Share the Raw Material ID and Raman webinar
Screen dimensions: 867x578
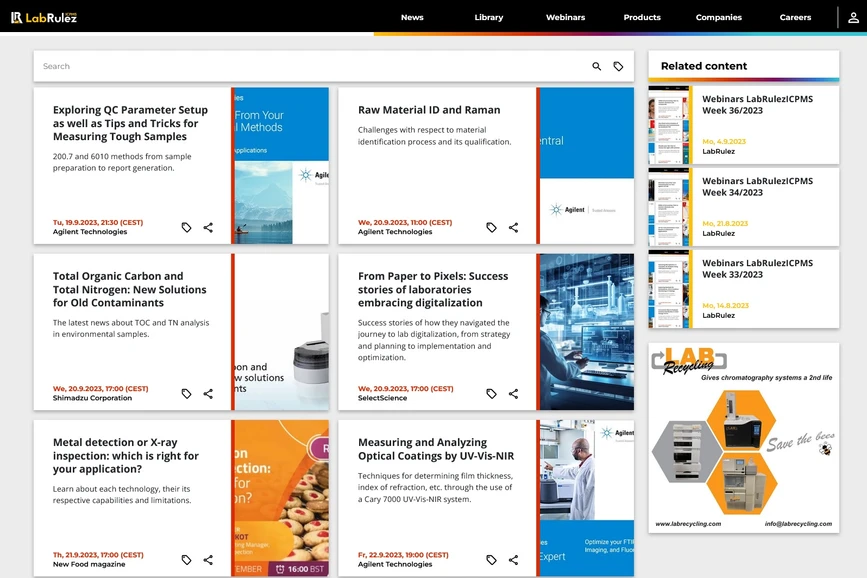coord(513,227)
